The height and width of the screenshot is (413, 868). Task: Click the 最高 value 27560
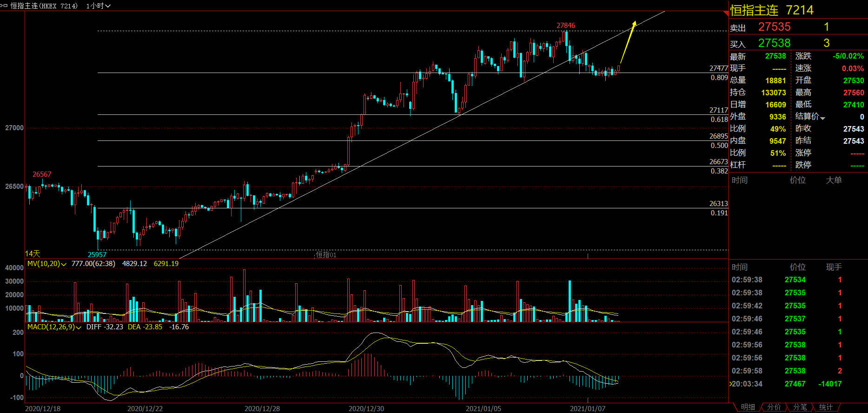(854, 93)
